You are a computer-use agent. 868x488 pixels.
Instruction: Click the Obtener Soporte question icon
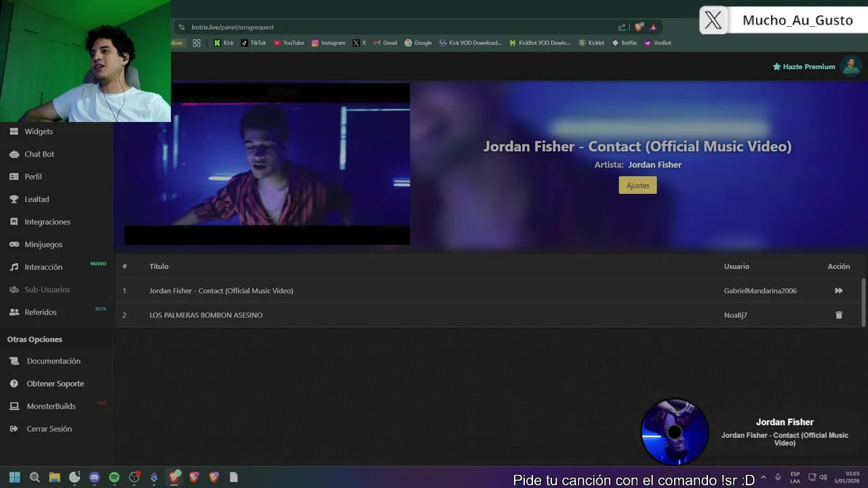[x=14, y=384]
